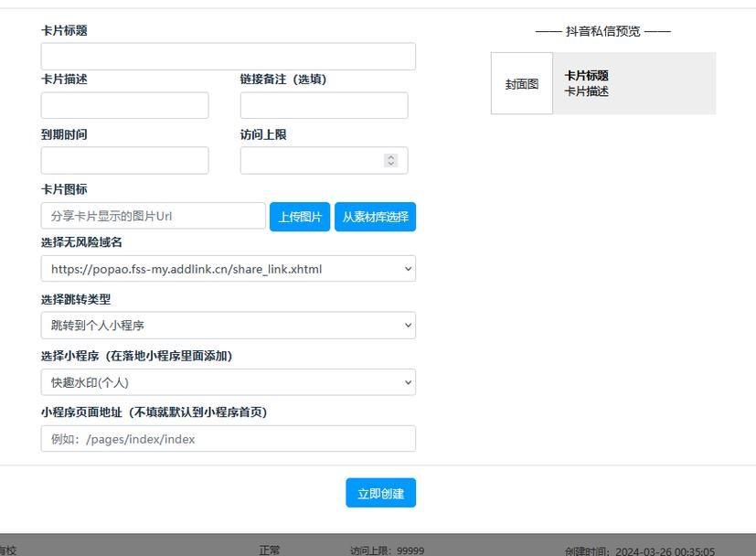This screenshot has width=756, height=556.
Task: Open the 从素材库选择 material library picker
Action: [x=375, y=216]
